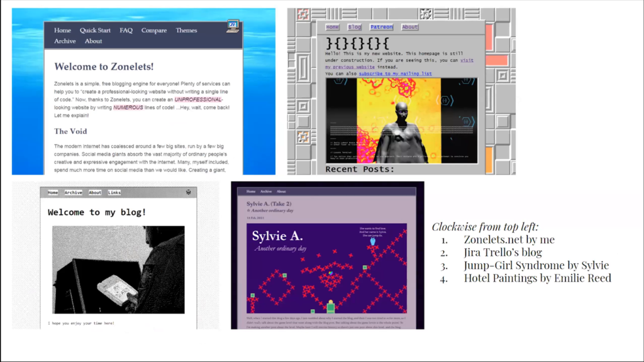Click 'I hope you enjoy your time here!' text
The width and height of the screenshot is (644, 362).
81,324
